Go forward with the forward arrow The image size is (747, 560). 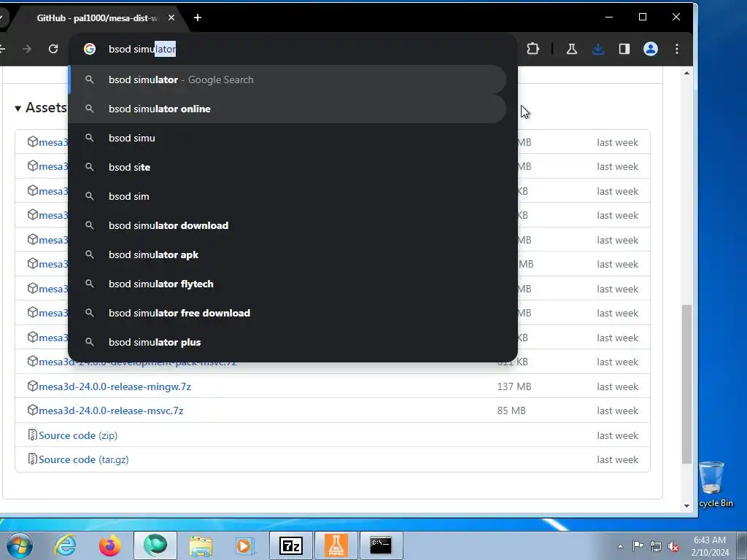(27, 49)
